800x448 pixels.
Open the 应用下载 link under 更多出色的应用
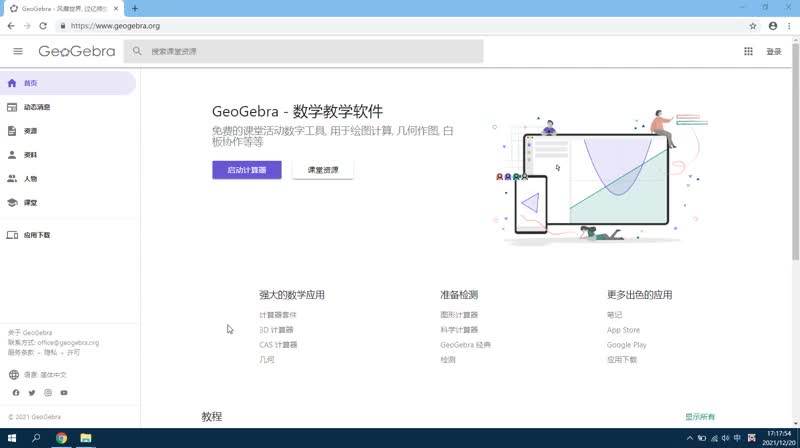coord(622,360)
